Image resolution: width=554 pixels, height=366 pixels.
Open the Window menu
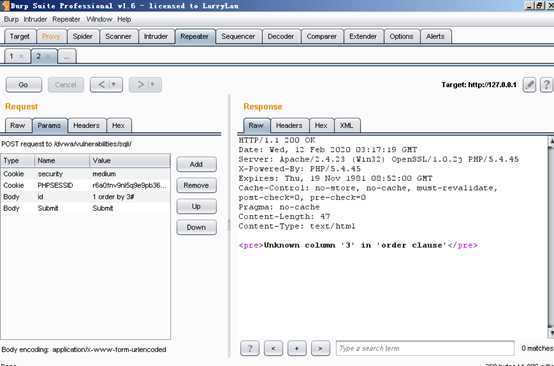pos(99,19)
